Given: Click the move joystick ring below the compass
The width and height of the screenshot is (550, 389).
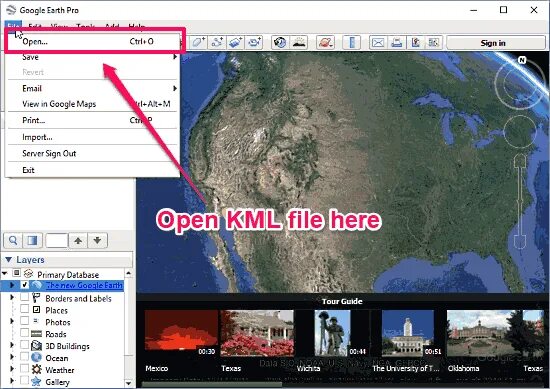Looking at the screenshot, I should [520, 132].
